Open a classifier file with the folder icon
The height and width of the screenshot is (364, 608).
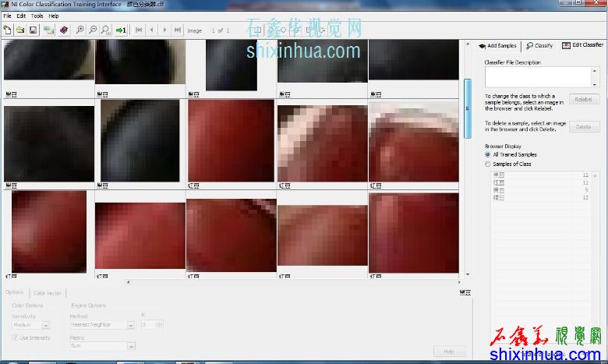coord(20,30)
